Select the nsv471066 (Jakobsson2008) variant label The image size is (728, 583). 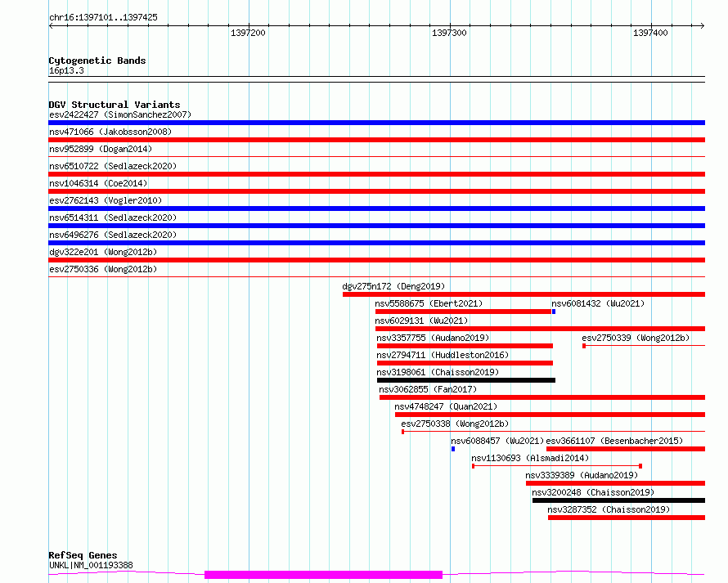tap(110, 132)
